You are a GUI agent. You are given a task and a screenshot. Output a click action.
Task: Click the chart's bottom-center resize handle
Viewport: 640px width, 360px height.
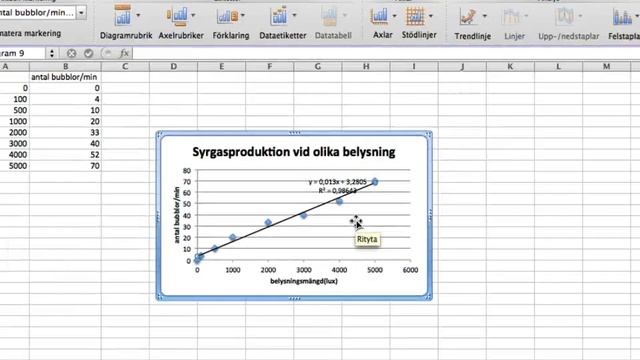[x=294, y=299]
